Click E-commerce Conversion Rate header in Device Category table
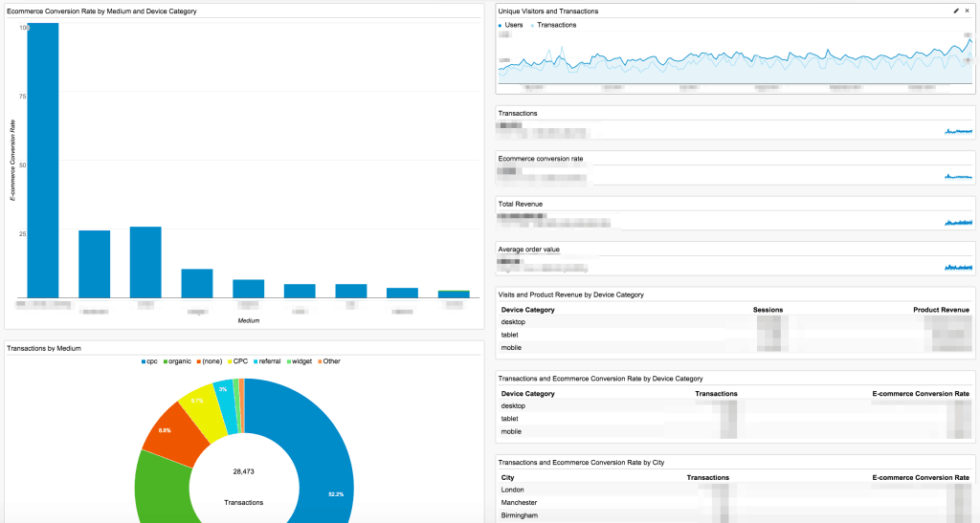The height and width of the screenshot is (523, 980). [921, 394]
